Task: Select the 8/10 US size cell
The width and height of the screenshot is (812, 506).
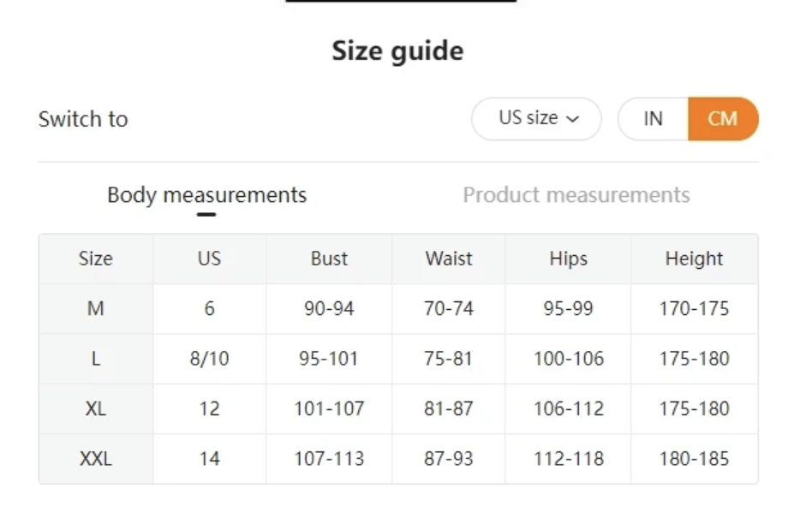Action: (210, 359)
